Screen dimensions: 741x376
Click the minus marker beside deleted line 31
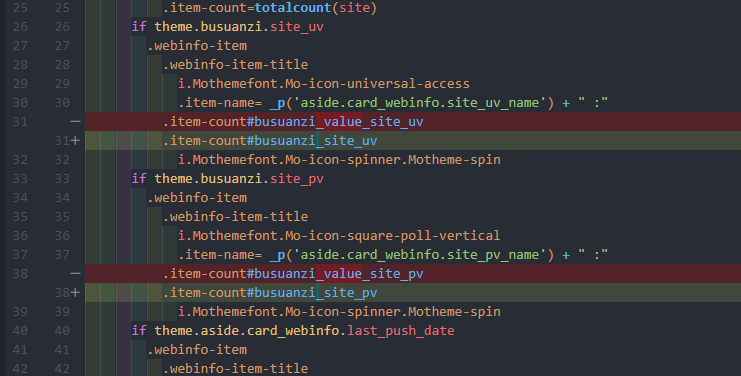coord(75,121)
